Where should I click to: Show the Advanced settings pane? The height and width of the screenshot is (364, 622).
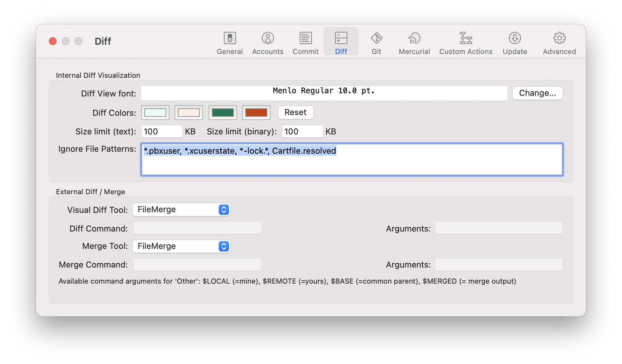559,43
